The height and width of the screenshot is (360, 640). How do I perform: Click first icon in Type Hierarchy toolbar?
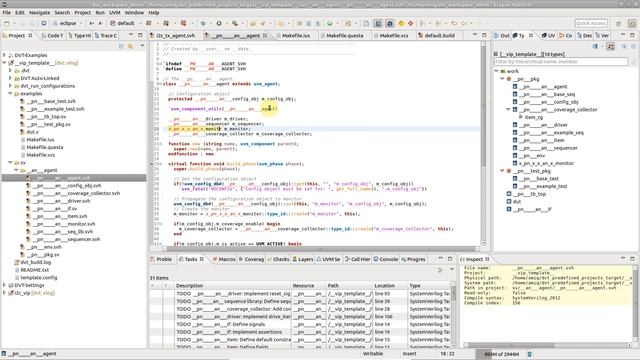pos(595,46)
